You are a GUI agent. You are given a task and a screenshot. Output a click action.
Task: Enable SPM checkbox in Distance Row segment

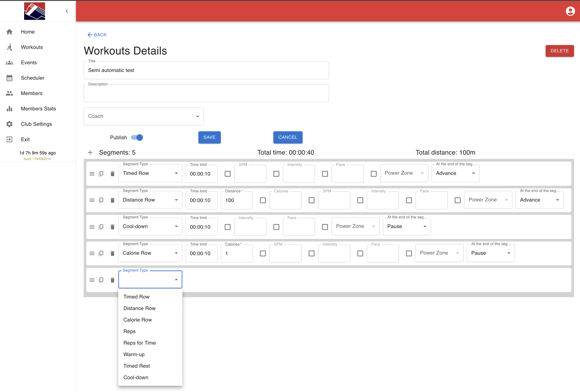[312, 200]
